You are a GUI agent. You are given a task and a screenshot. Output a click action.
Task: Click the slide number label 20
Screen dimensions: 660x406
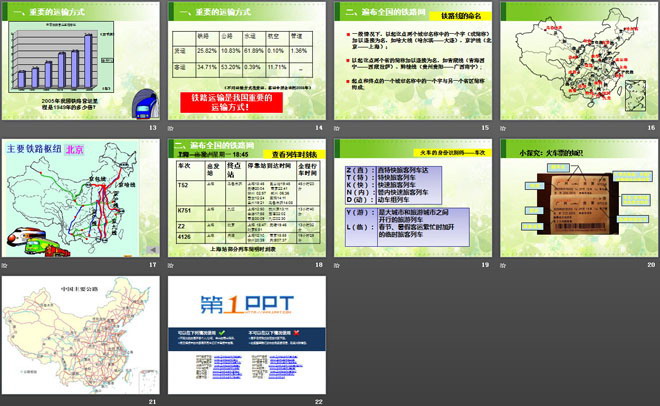[x=651, y=265]
